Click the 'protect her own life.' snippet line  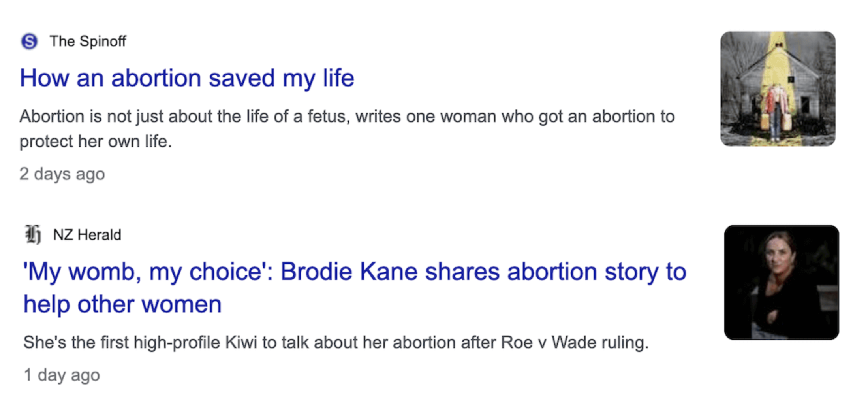(96, 142)
